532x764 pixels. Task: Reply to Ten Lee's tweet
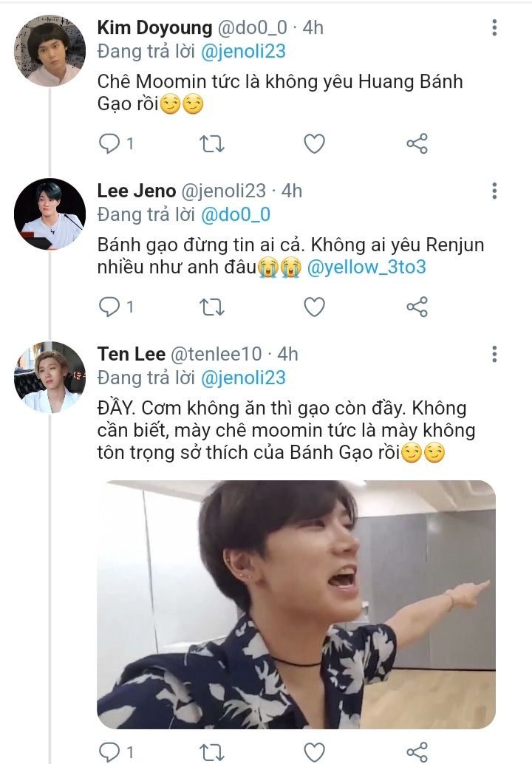click(109, 752)
